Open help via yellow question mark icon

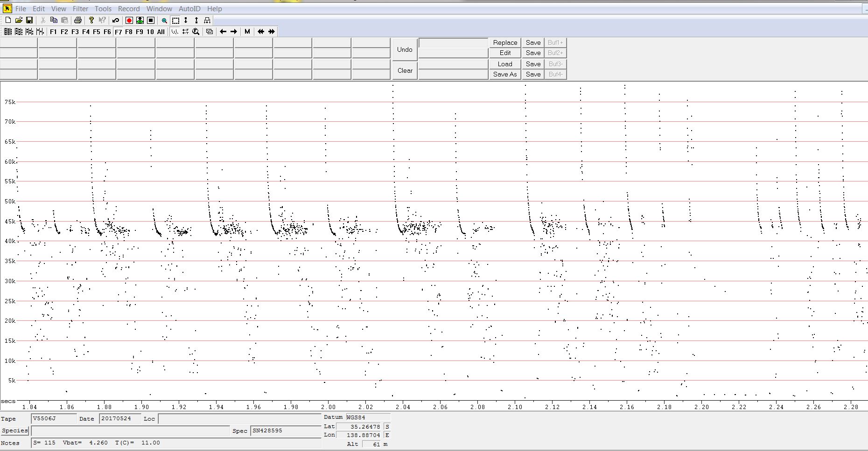coord(91,20)
